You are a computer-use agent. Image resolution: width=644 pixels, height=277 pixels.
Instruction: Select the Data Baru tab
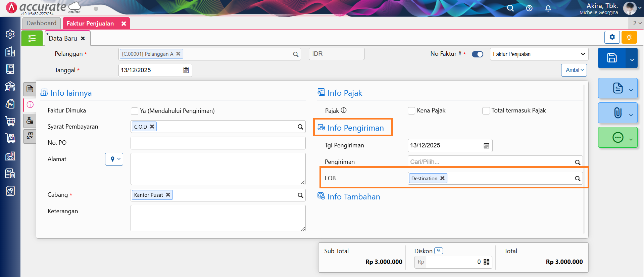pos(63,38)
